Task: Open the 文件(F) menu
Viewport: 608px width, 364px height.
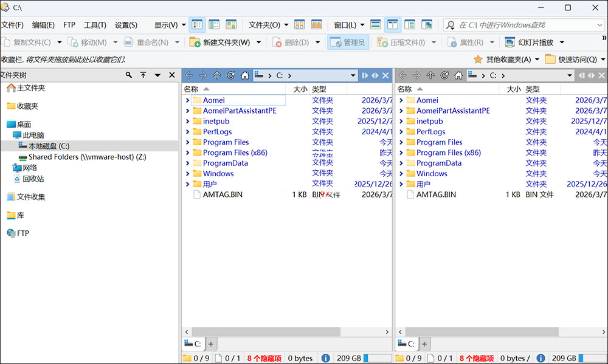Action: point(12,25)
